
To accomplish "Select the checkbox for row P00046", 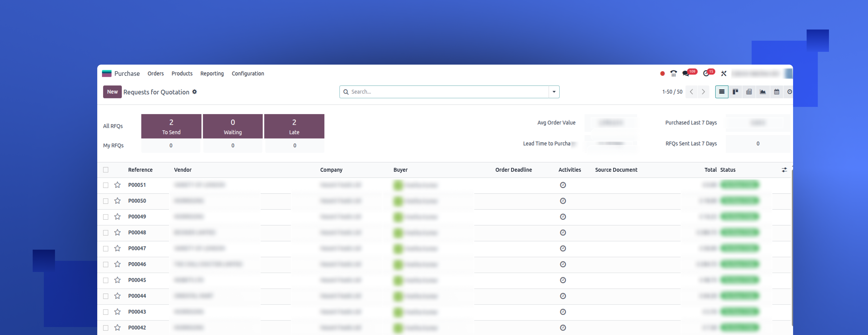I will click(106, 265).
